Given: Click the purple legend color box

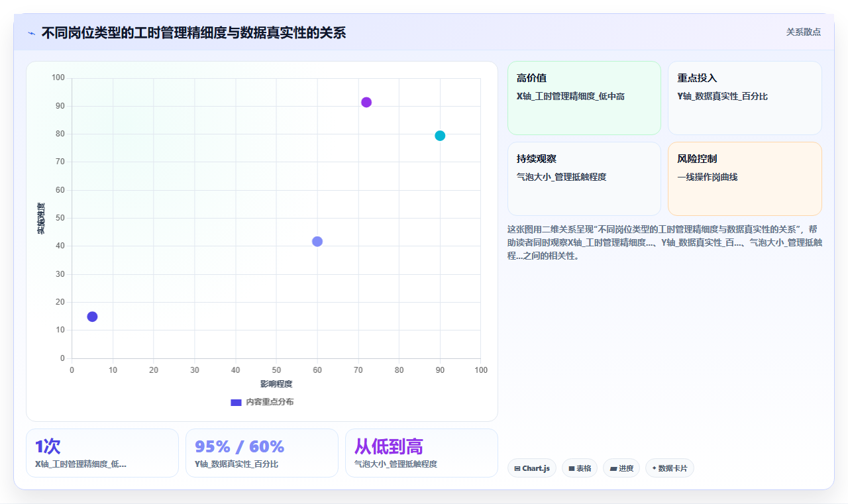Looking at the screenshot, I should point(236,402).
